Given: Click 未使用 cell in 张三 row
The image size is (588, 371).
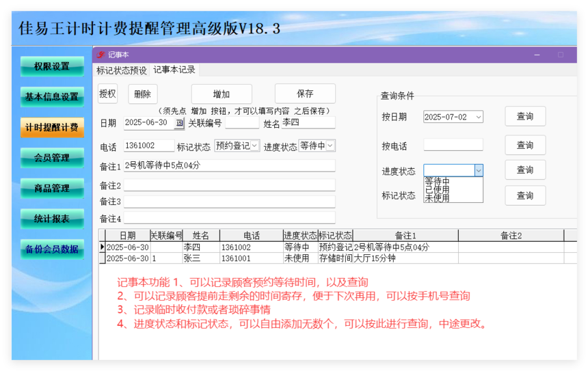Looking at the screenshot, I should pyautogui.click(x=300, y=258).
